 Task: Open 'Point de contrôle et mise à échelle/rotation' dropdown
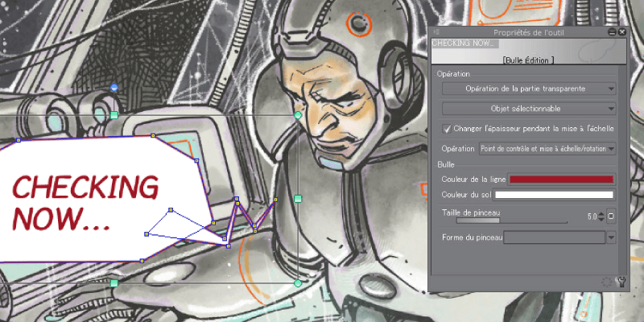(x=547, y=149)
